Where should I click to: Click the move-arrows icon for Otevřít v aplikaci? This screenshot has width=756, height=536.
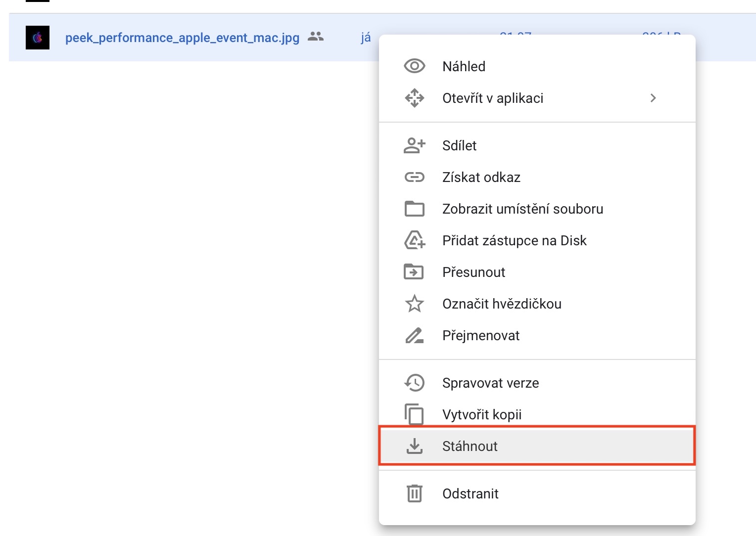(x=414, y=98)
